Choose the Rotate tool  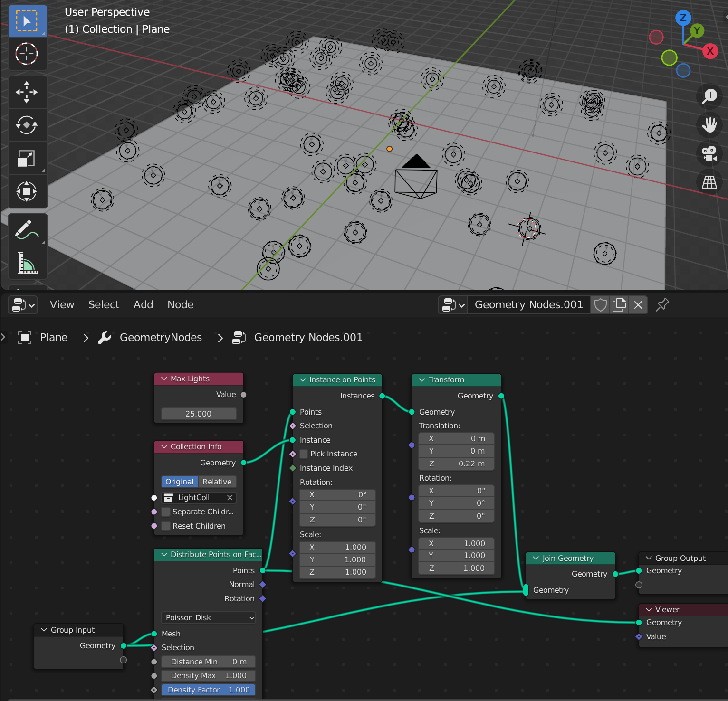(27, 125)
